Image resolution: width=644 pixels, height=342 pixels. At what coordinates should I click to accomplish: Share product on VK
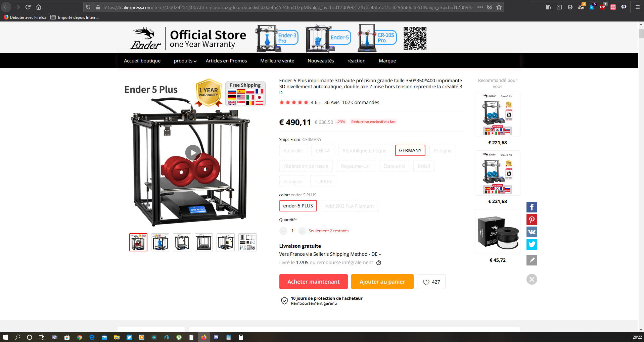(532, 232)
